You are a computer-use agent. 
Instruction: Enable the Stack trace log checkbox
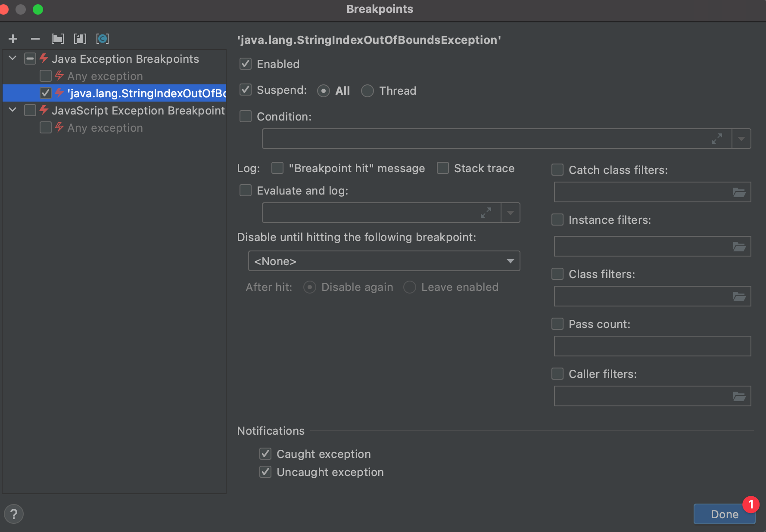tap(443, 168)
